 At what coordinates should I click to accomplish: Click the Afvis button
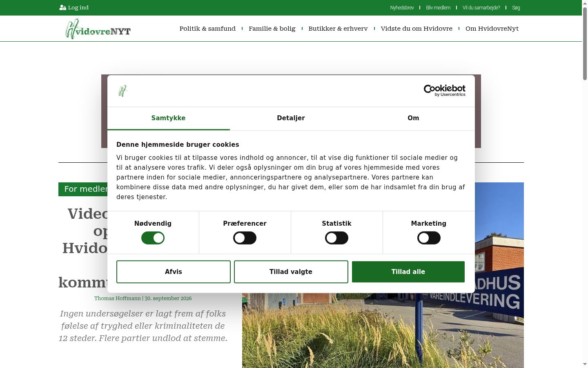[174, 272]
